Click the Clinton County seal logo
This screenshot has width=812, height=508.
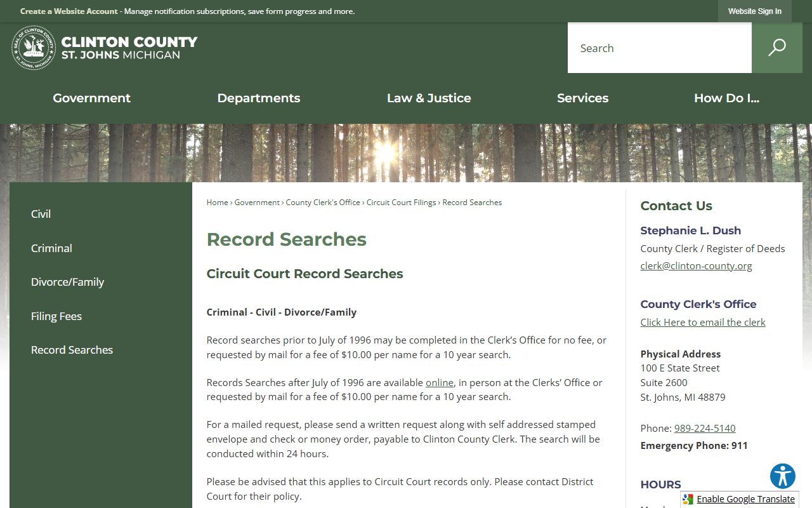(x=34, y=48)
